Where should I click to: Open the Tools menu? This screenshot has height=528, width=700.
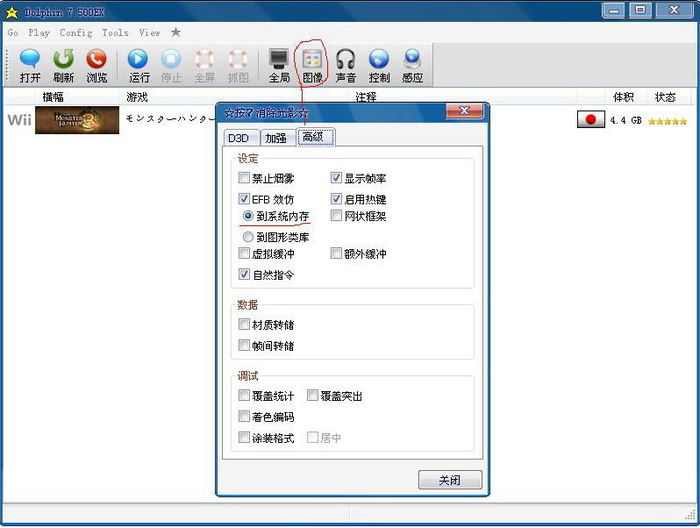[115, 33]
